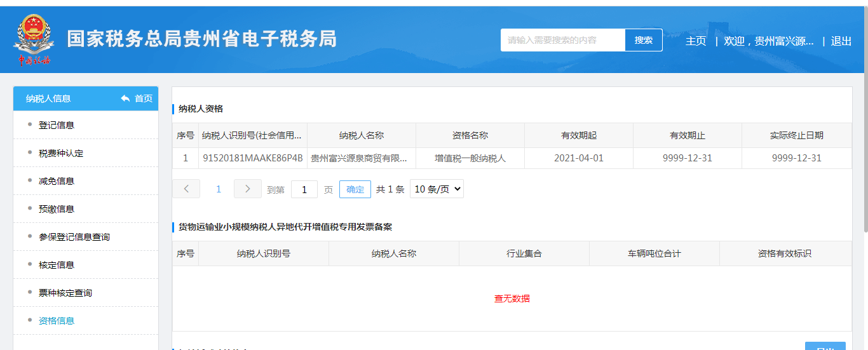The width and height of the screenshot is (868, 350).
Task: Click the 确定 page jump button
Action: (355, 189)
